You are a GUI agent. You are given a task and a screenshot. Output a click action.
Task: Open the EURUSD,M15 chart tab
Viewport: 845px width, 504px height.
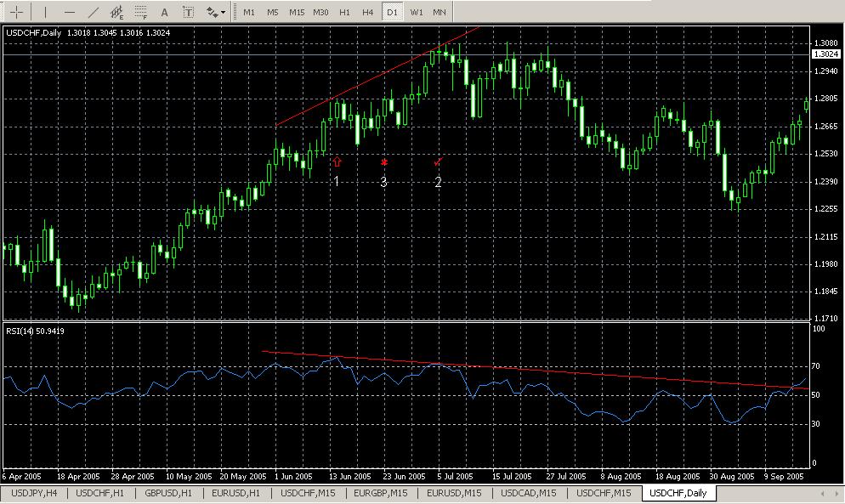(x=454, y=493)
